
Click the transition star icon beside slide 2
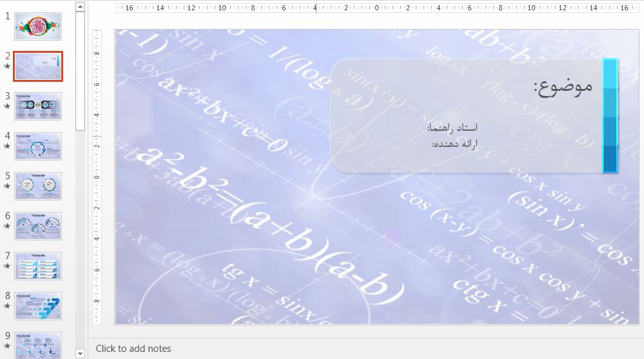(7, 66)
